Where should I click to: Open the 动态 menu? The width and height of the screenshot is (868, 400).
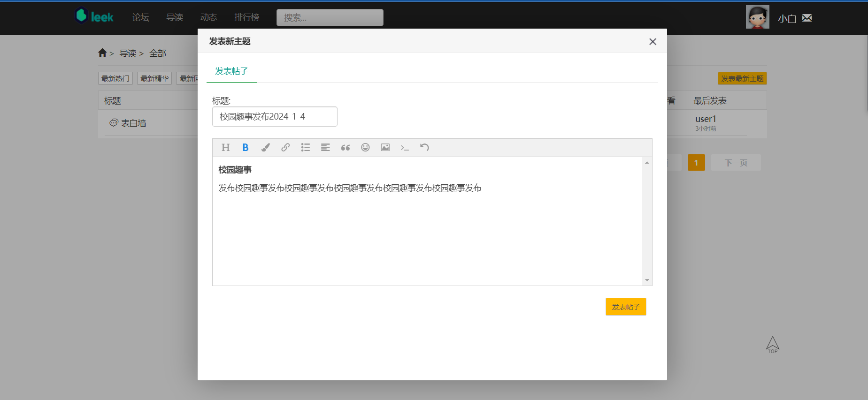point(208,17)
